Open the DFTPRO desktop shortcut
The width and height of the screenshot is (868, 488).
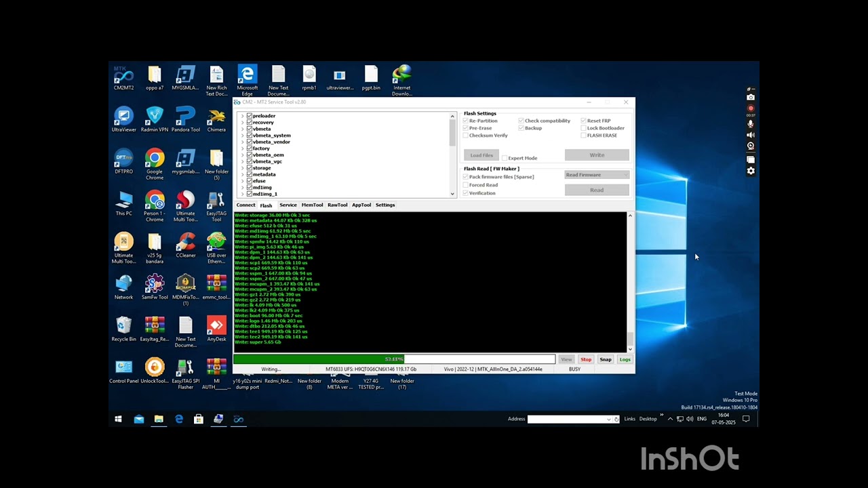click(x=123, y=162)
